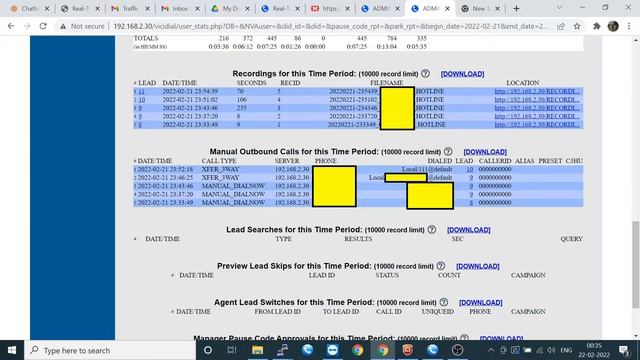This screenshot has width=640, height=360.
Task: Click the browser address bar URL
Action: point(331,26)
